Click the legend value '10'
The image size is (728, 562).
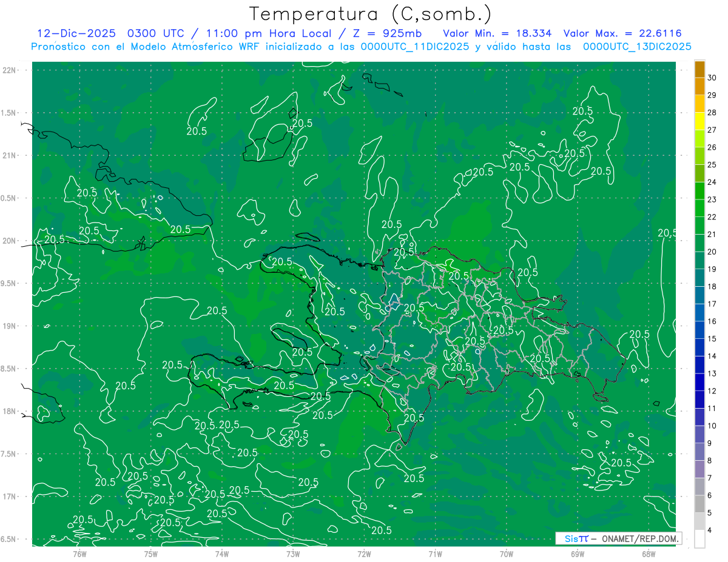[x=712, y=426]
